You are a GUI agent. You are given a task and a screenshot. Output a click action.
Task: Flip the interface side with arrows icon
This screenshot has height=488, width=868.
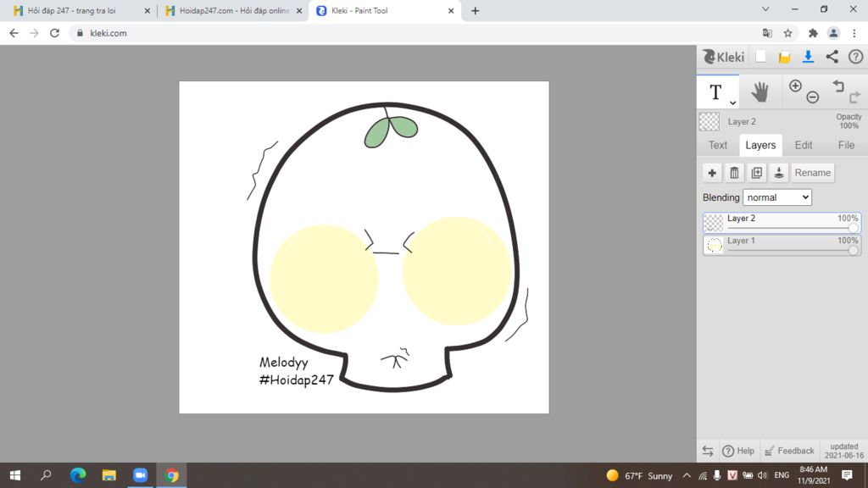point(708,451)
